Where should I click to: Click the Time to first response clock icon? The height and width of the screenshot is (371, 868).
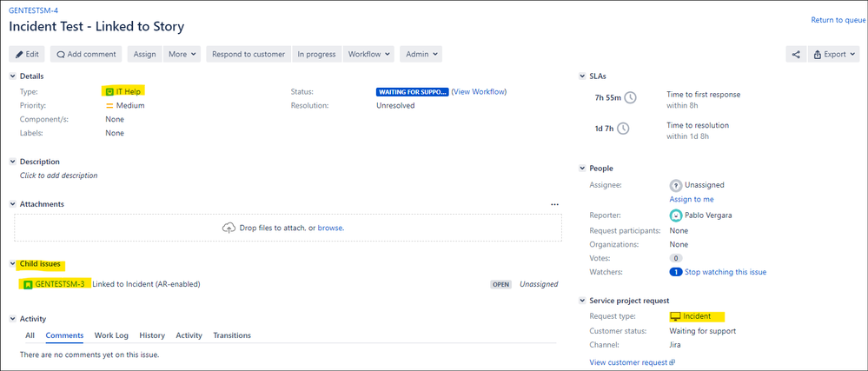click(x=631, y=98)
